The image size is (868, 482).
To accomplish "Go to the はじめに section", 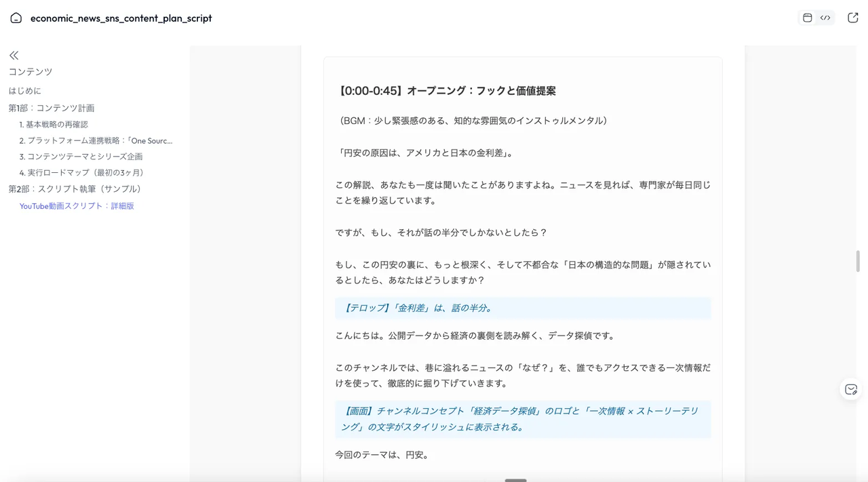I will (x=25, y=91).
